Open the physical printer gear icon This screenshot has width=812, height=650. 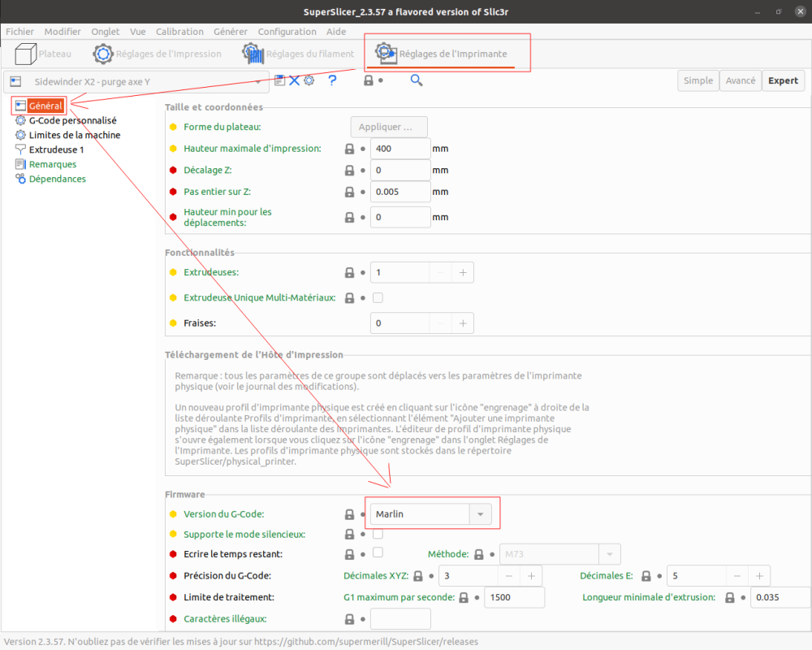(x=309, y=80)
